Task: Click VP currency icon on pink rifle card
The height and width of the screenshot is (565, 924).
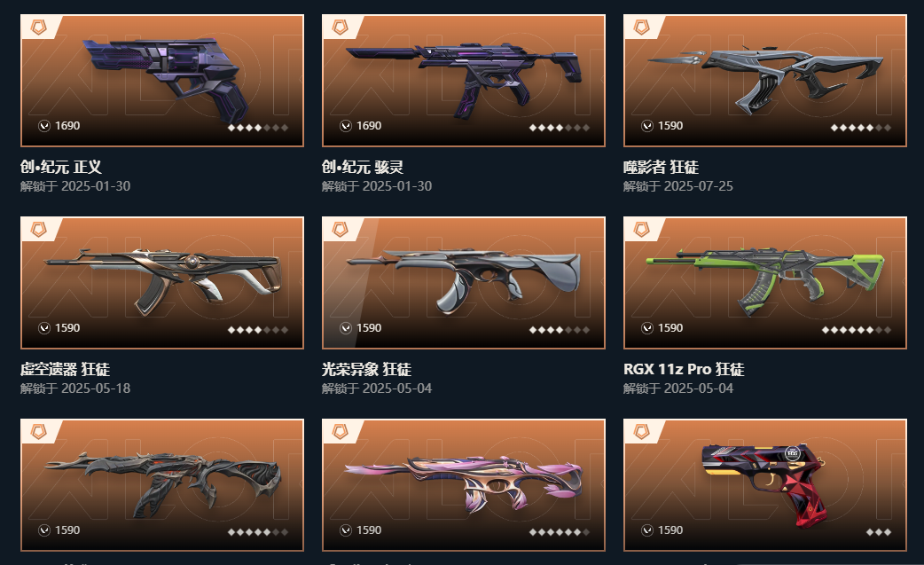Action: (346, 530)
